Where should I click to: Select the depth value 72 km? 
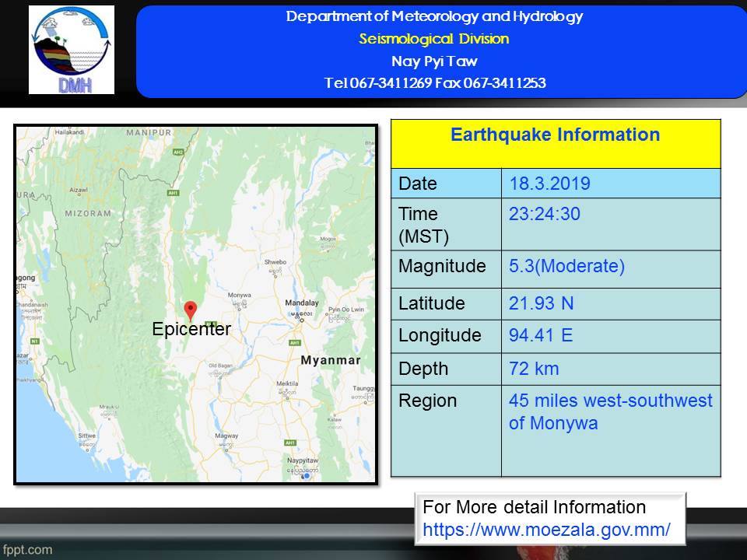click(534, 369)
